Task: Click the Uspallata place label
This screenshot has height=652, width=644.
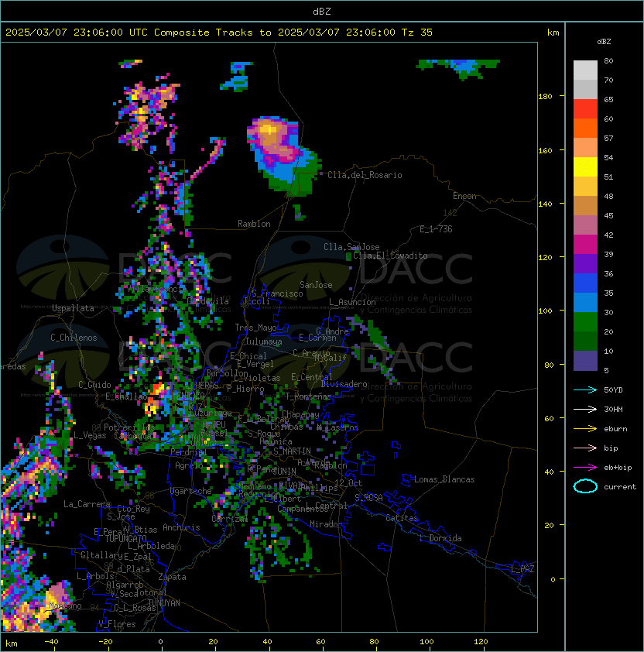Action: point(74,308)
